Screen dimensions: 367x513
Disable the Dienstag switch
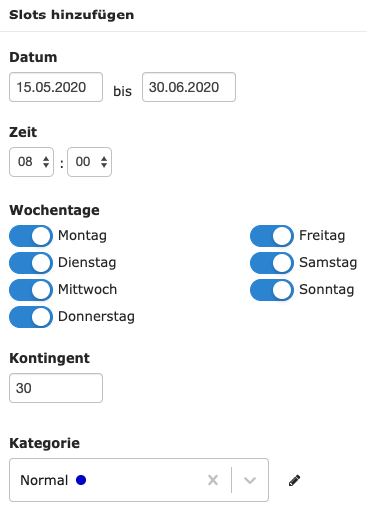[31, 263]
